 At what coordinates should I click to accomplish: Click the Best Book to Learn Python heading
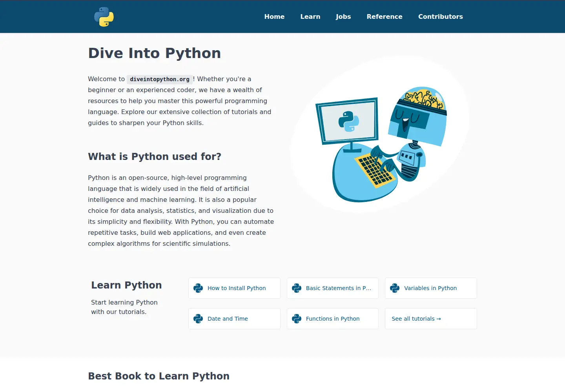(x=159, y=376)
